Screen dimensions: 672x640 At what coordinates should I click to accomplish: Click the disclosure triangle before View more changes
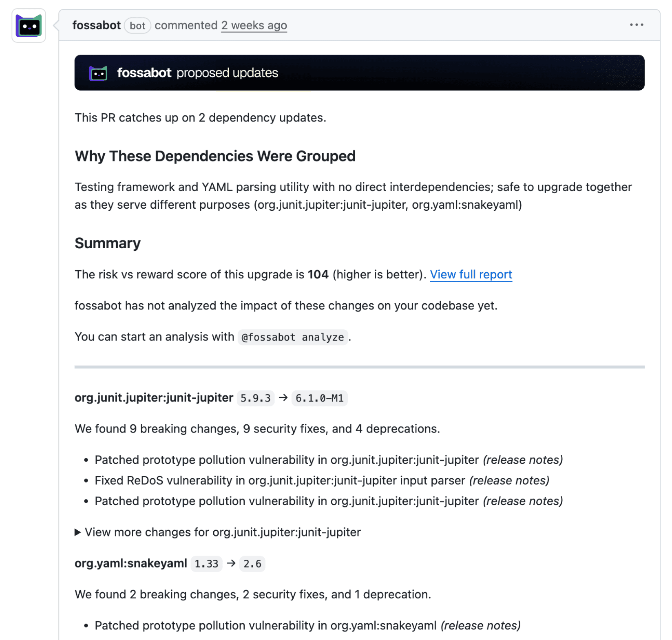click(x=77, y=532)
